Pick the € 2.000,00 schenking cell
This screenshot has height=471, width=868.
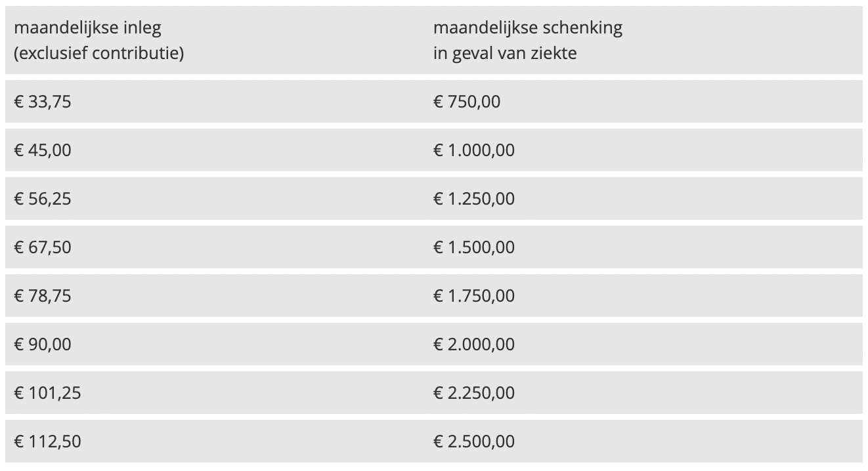point(474,344)
